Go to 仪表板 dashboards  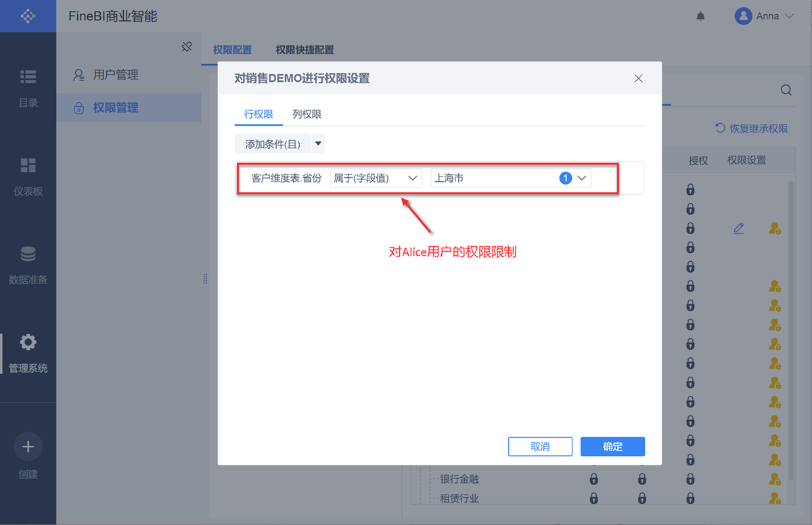(28, 177)
